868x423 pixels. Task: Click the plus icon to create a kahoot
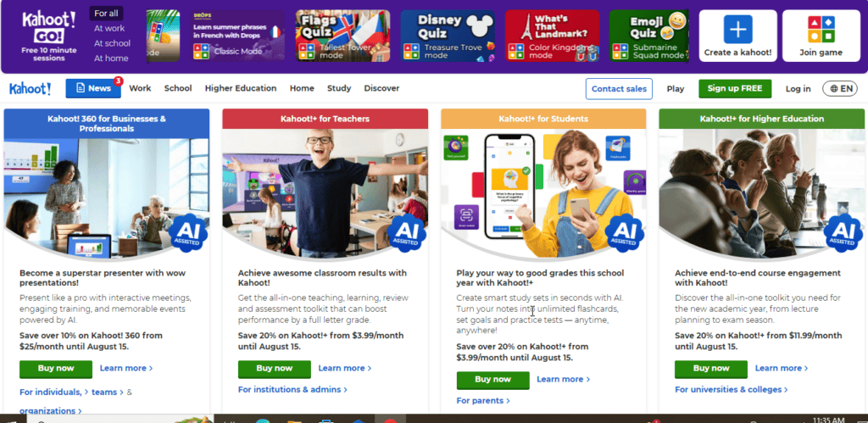[x=737, y=30]
